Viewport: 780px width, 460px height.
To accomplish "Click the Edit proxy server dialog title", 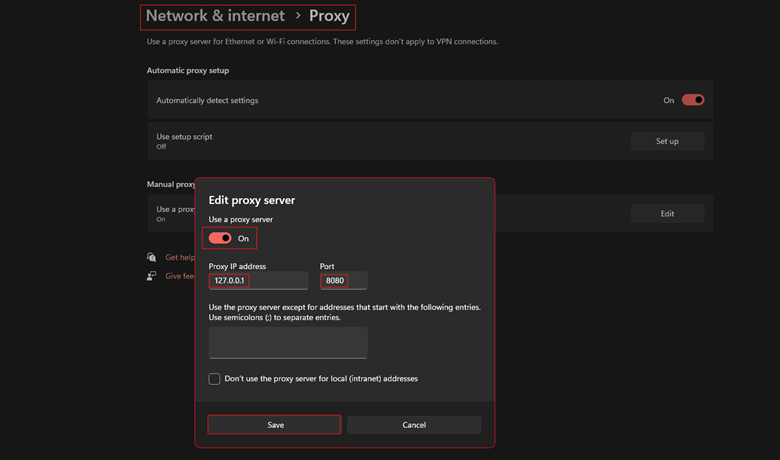I will point(251,200).
